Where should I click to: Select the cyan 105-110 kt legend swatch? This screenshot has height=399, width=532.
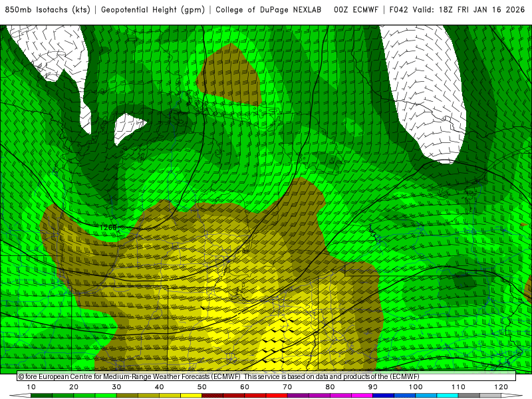[448, 396]
